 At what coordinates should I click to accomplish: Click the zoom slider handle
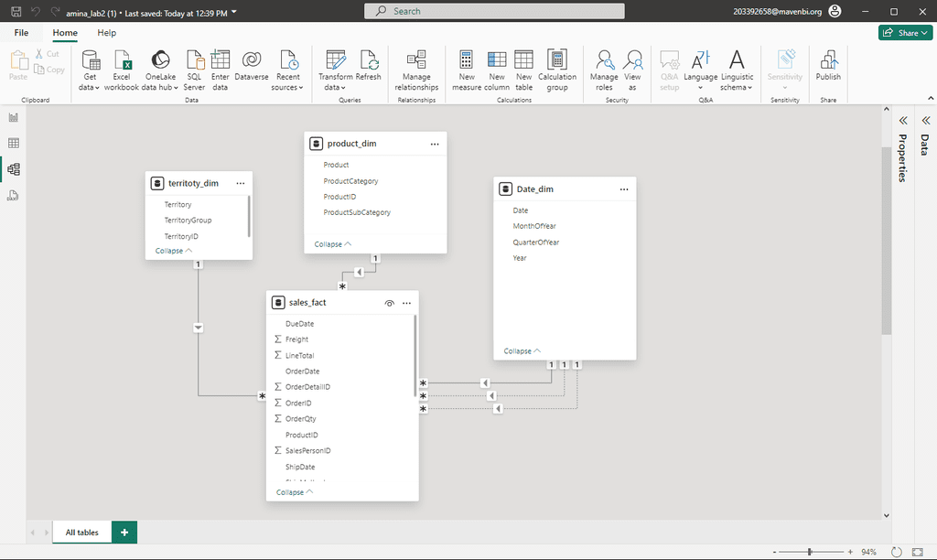(810, 553)
